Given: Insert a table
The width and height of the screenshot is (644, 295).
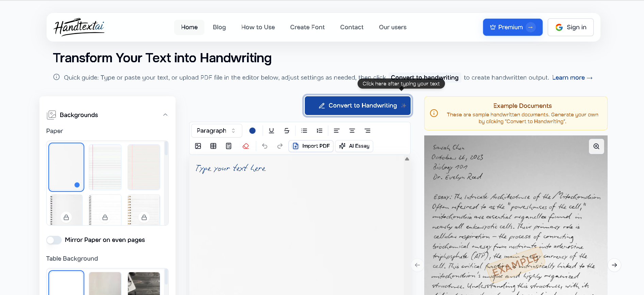Looking at the screenshot, I should (x=213, y=146).
